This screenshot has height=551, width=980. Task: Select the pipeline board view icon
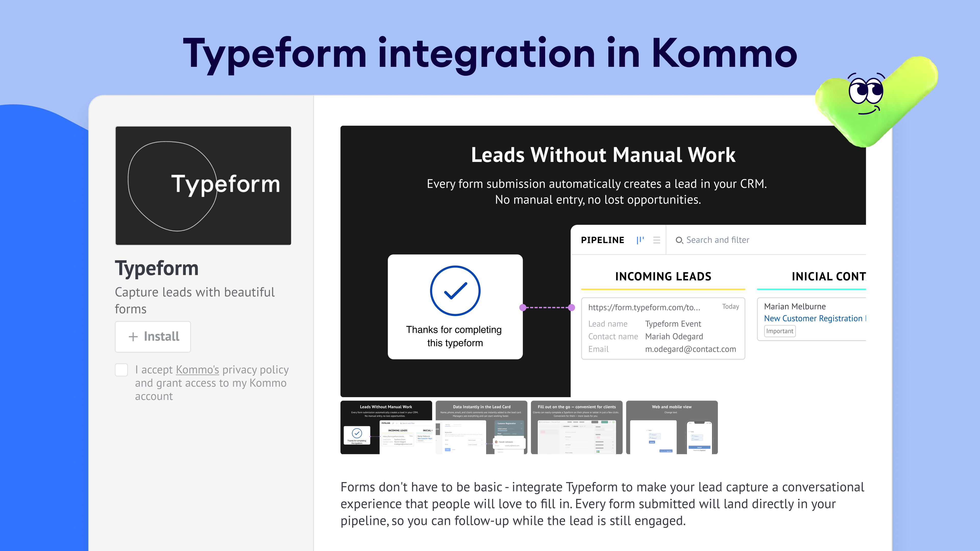(x=640, y=240)
